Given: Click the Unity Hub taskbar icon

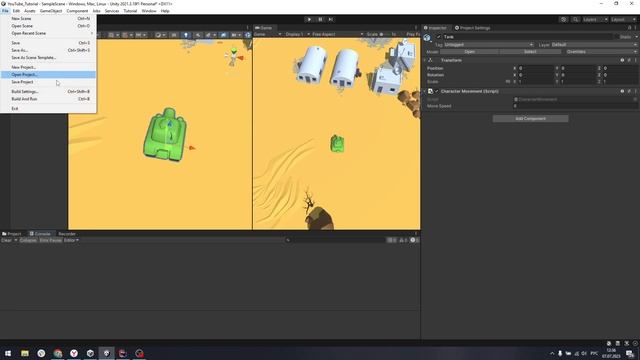Looking at the screenshot, I should pyautogui.click(x=90, y=353).
